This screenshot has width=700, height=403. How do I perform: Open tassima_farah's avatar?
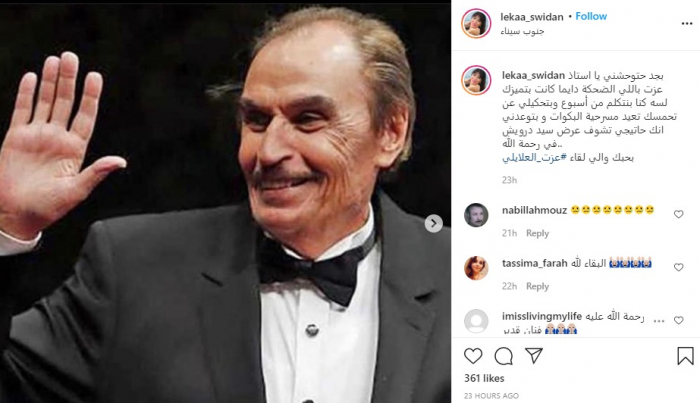pyautogui.click(x=475, y=268)
